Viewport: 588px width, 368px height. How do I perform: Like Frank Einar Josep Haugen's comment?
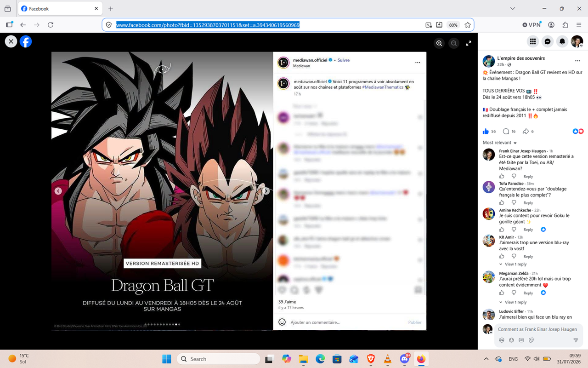click(x=502, y=176)
